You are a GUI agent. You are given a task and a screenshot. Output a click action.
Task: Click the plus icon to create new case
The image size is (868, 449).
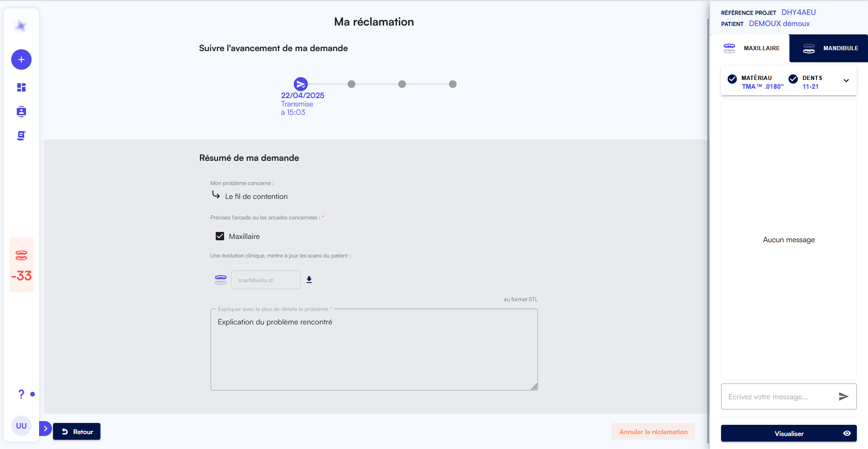(x=21, y=59)
